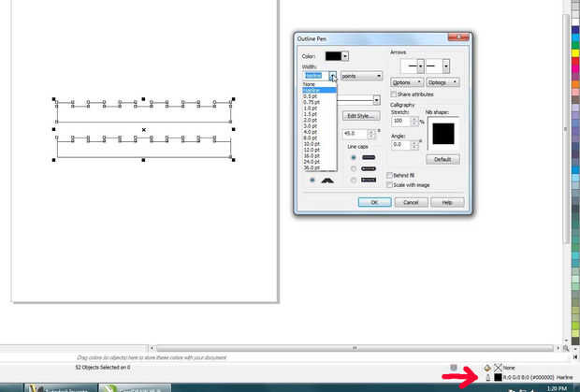Click the Help button

pyautogui.click(x=447, y=202)
